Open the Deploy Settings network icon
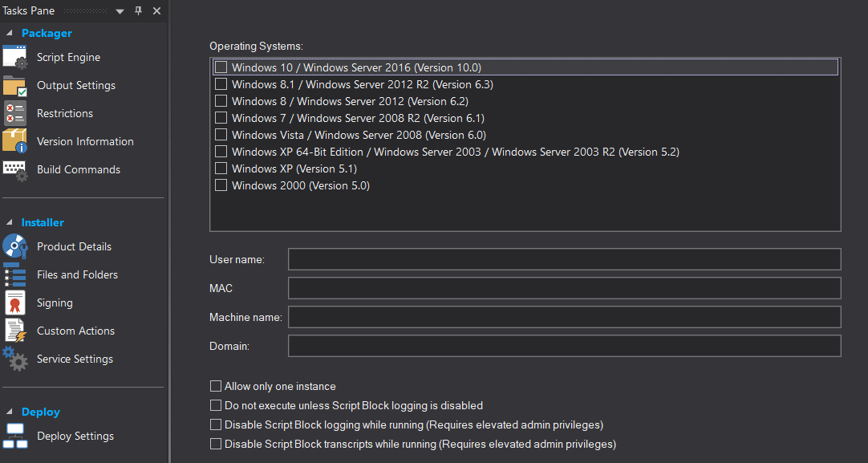The height and width of the screenshot is (463, 868). click(x=15, y=437)
